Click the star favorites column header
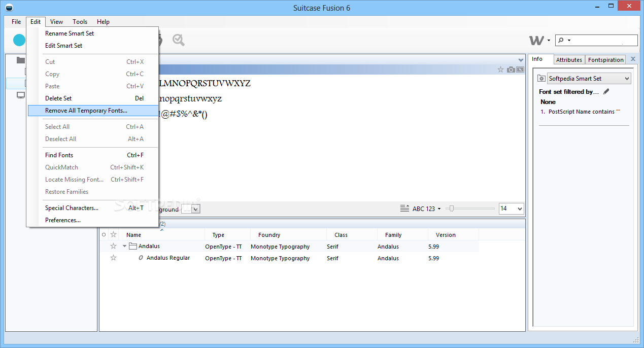 pyautogui.click(x=114, y=235)
